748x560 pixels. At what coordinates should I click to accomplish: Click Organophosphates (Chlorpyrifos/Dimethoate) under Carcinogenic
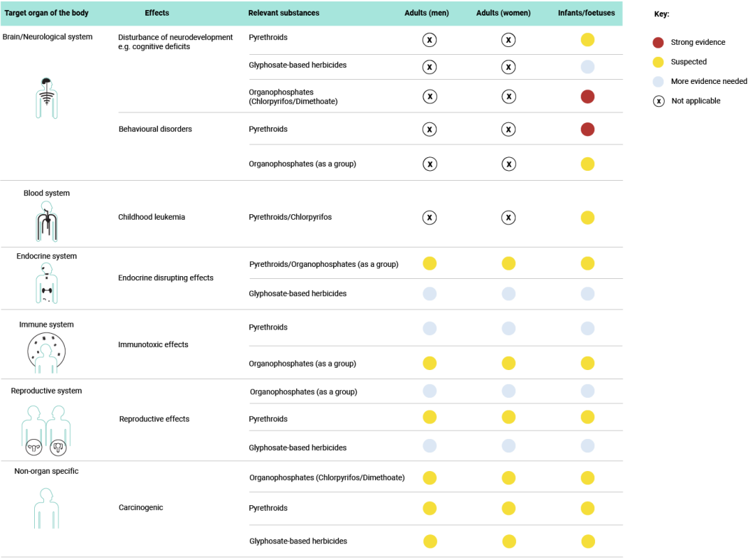point(327,477)
